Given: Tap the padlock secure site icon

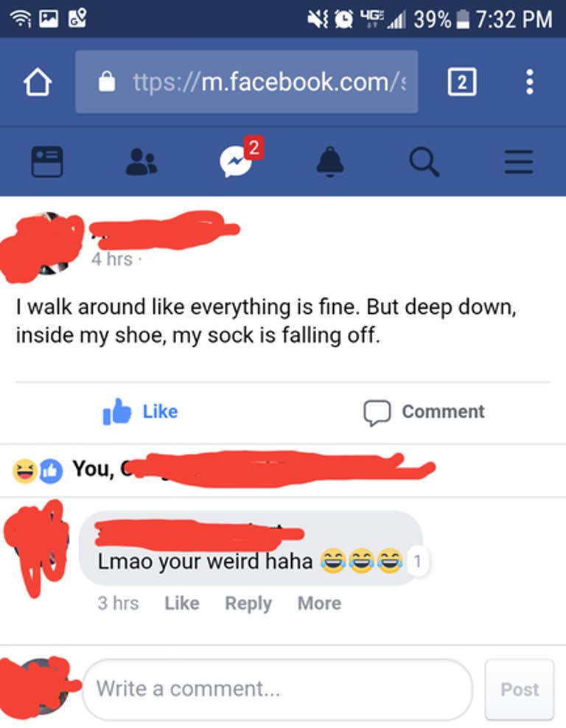Looking at the screenshot, I should click(x=107, y=82).
